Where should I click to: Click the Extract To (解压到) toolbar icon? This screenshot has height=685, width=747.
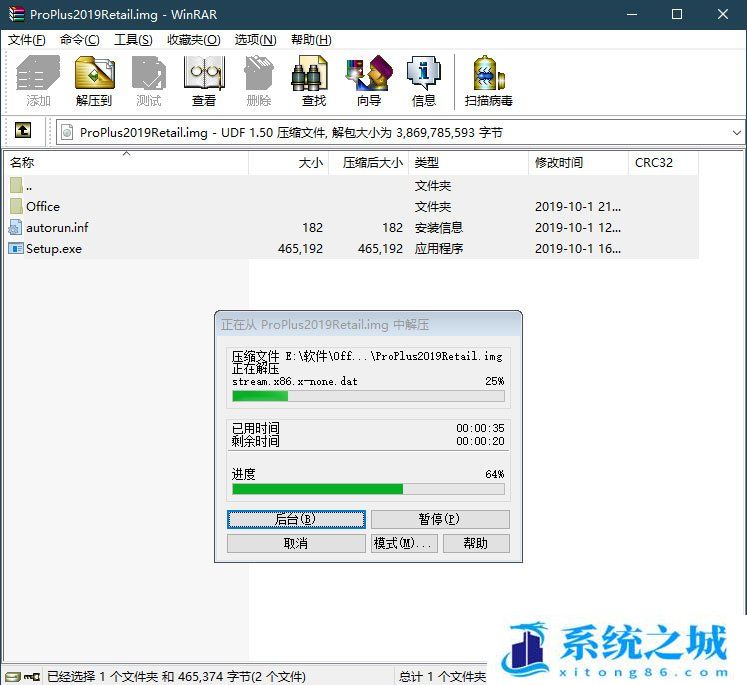click(94, 81)
